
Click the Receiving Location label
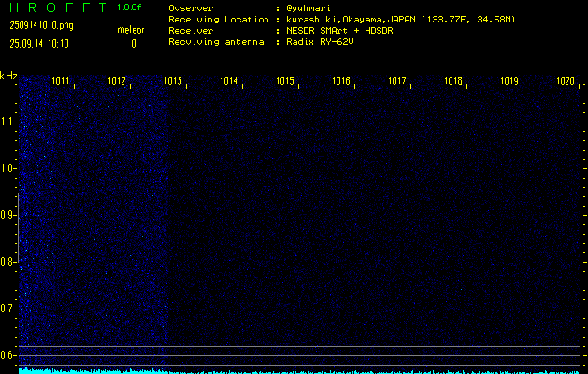point(219,19)
